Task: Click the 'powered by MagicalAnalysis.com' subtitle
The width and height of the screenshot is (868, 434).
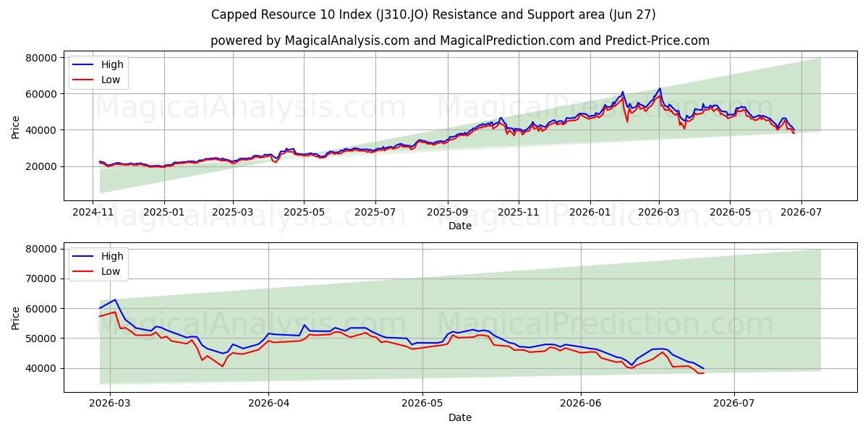Action: tap(459, 41)
